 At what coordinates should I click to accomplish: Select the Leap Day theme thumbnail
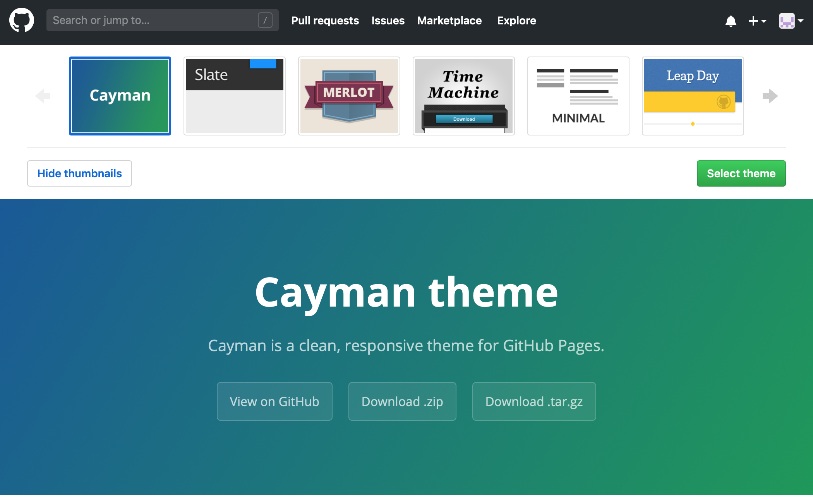tap(693, 94)
